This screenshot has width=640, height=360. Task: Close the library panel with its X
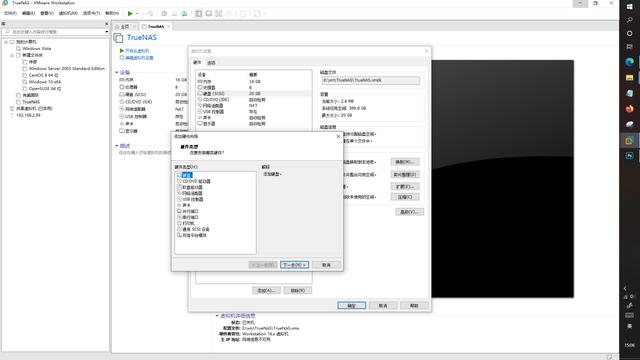coord(107,24)
